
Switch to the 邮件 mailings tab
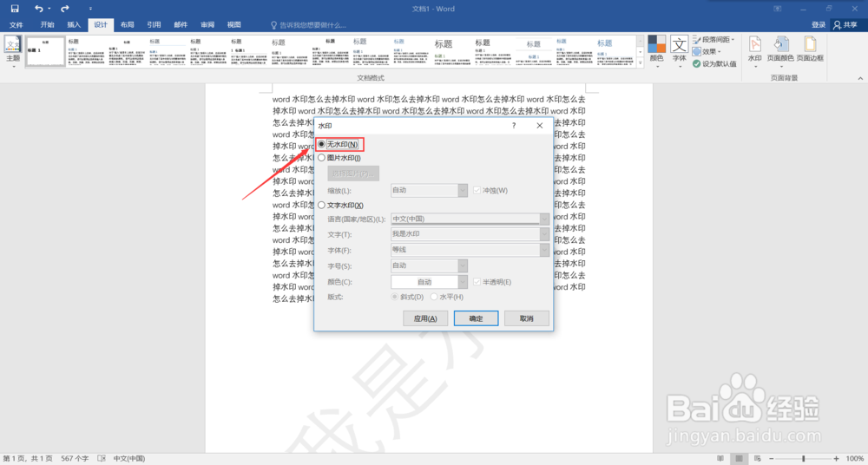(181, 25)
